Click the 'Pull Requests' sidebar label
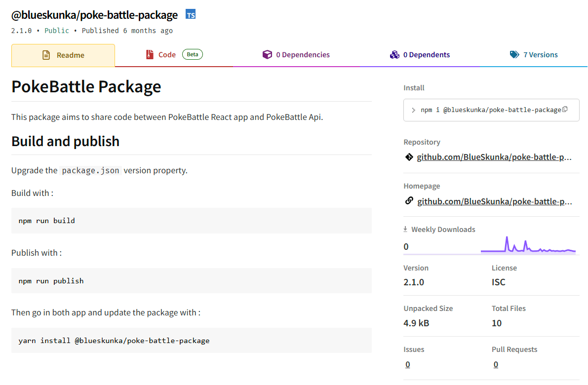 pyautogui.click(x=514, y=349)
